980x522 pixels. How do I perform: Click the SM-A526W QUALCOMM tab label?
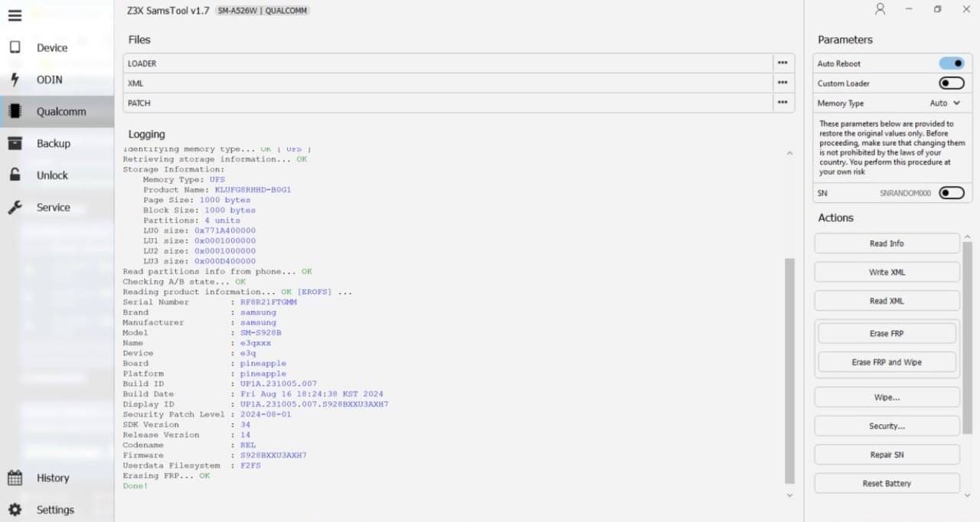point(262,10)
